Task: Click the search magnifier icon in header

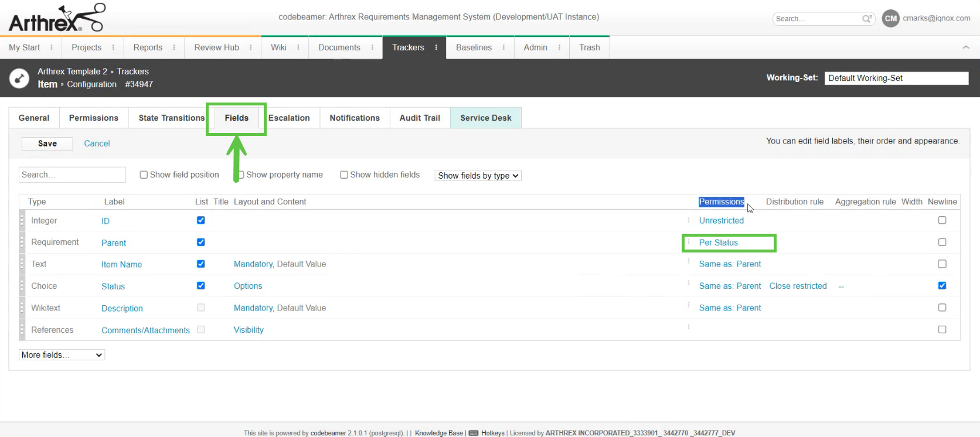Action: (867, 19)
